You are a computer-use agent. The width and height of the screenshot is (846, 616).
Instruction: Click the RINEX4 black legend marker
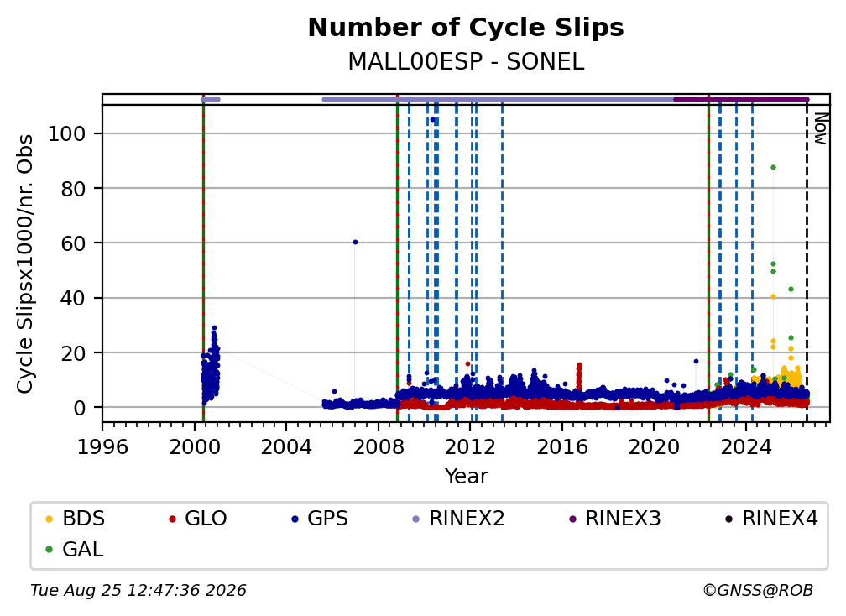728,519
